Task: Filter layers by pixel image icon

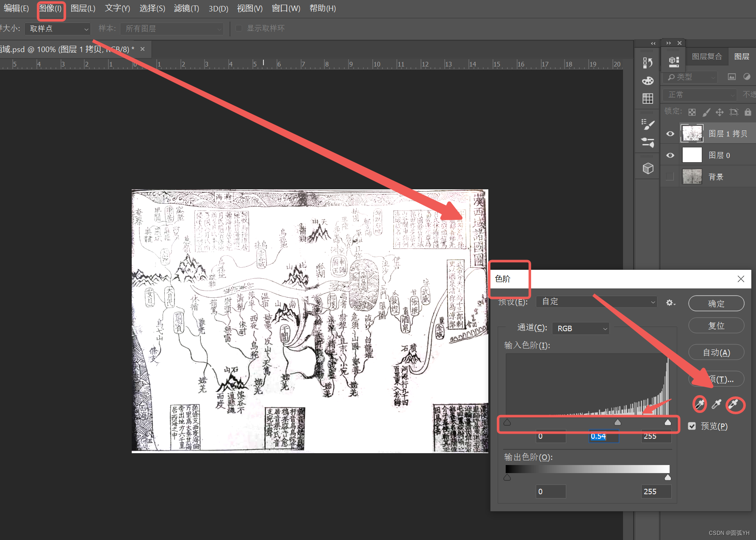Action: (732, 77)
